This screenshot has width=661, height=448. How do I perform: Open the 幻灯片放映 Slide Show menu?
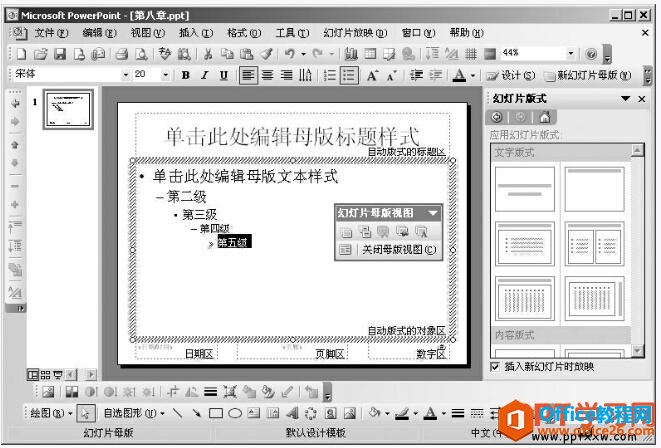(x=355, y=33)
